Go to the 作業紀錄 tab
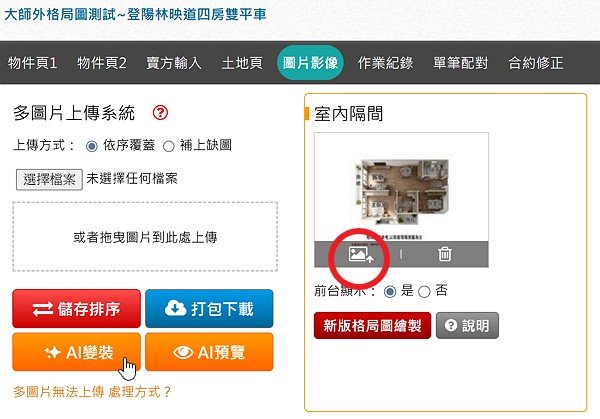600x419 pixels. tap(385, 63)
